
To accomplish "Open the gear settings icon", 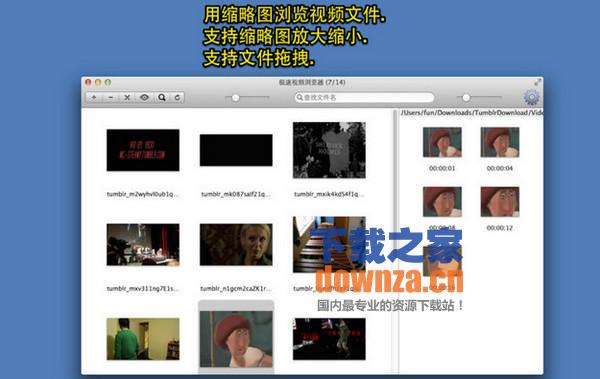I will [531, 97].
